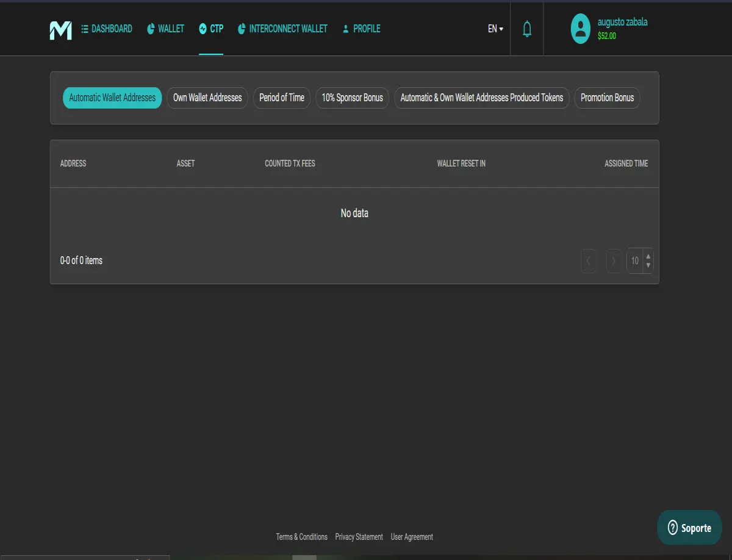Open the Terms & Conditions link
This screenshot has height=560, width=732.
click(x=301, y=537)
